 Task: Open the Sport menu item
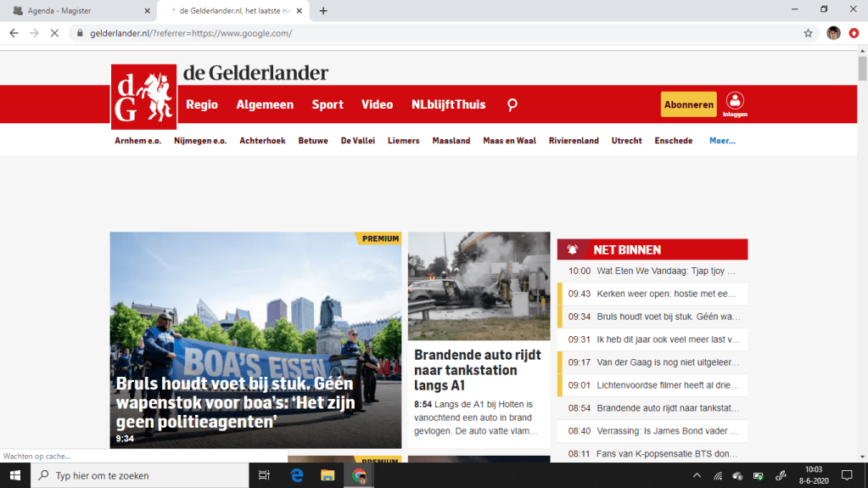click(x=328, y=104)
